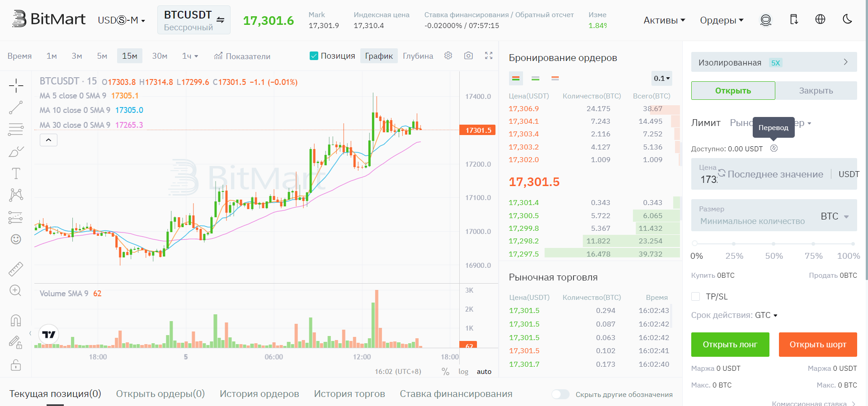Toggle magnet mode in chart toolbar
Image resolution: width=868 pixels, height=406 pixels.
tap(16, 320)
